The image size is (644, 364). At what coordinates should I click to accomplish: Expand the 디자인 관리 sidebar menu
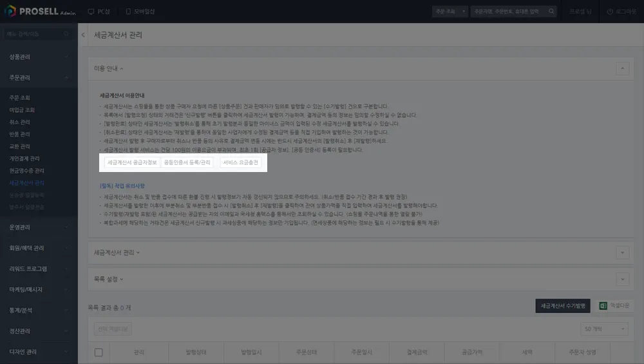39,352
